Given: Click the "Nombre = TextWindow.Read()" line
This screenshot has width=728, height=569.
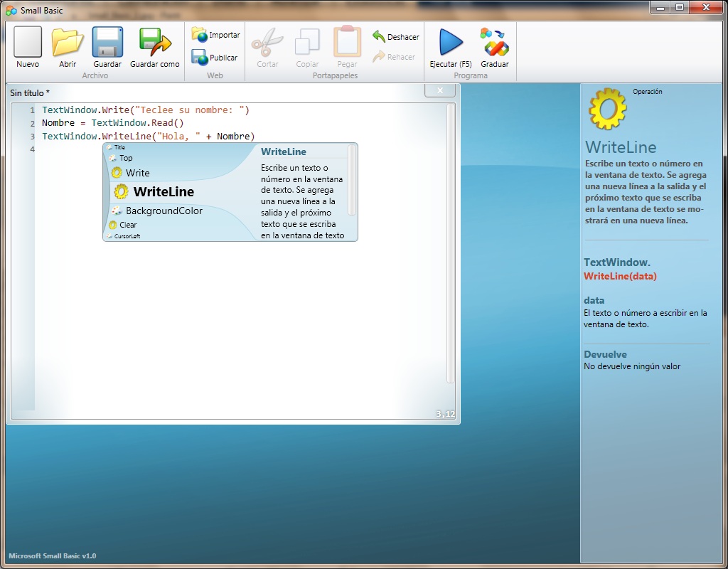Looking at the screenshot, I should pos(113,123).
